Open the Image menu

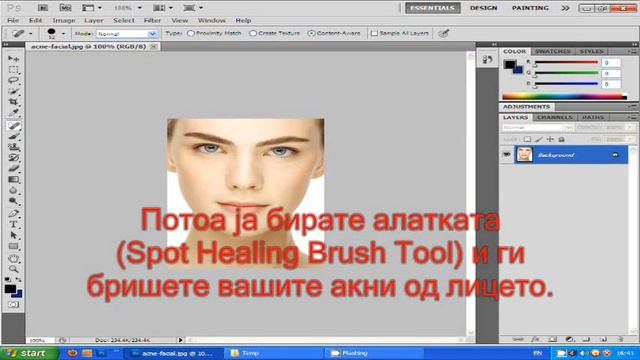[64, 20]
